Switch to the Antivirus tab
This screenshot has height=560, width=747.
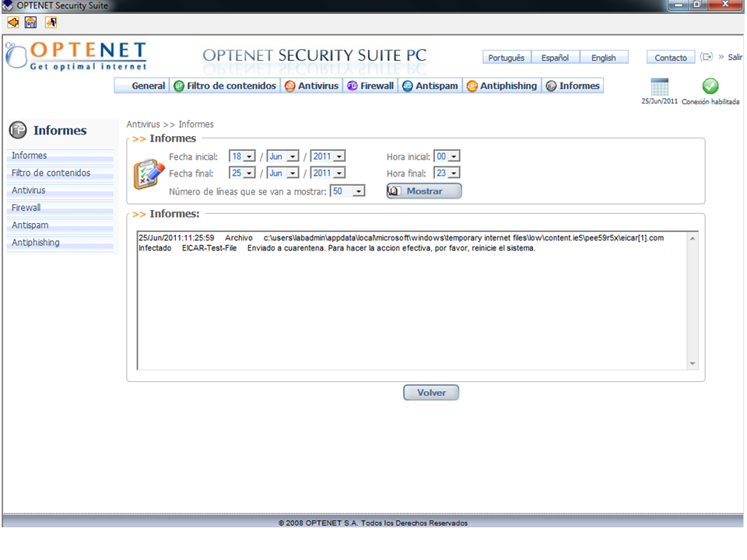[312, 86]
